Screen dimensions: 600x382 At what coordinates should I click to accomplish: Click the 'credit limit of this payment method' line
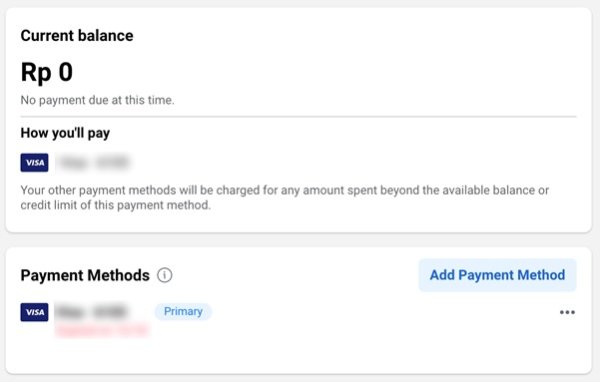(x=116, y=205)
